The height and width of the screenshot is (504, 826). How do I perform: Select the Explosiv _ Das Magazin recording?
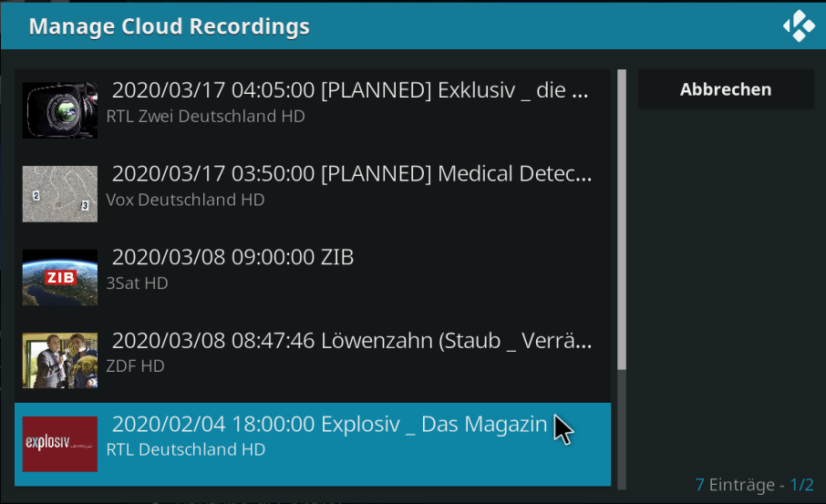click(313, 444)
